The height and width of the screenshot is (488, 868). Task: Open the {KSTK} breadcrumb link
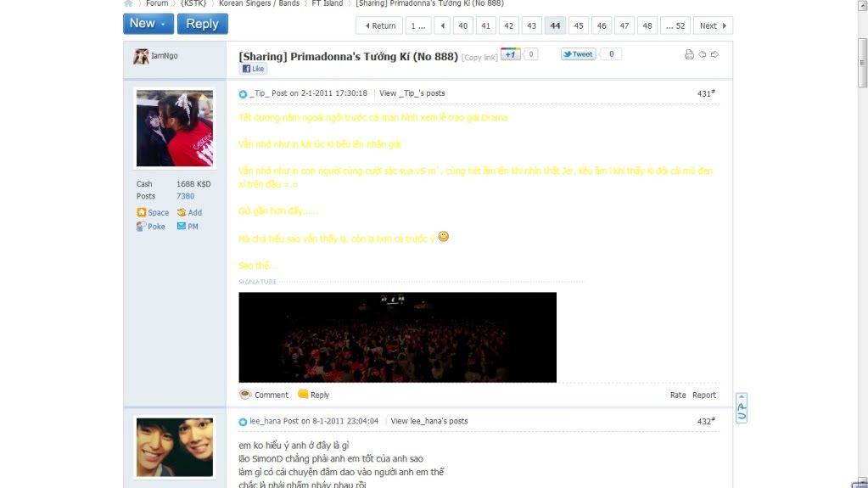[x=193, y=3]
